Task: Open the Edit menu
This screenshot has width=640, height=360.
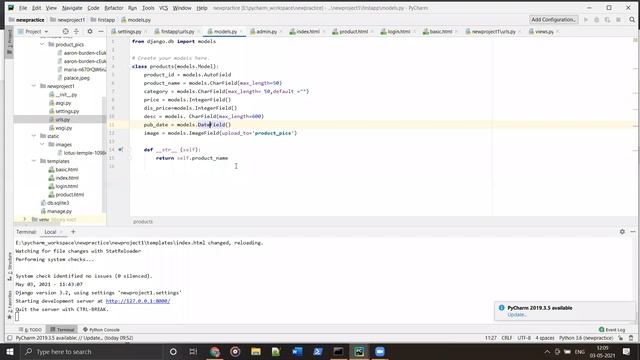Action: coord(37,8)
